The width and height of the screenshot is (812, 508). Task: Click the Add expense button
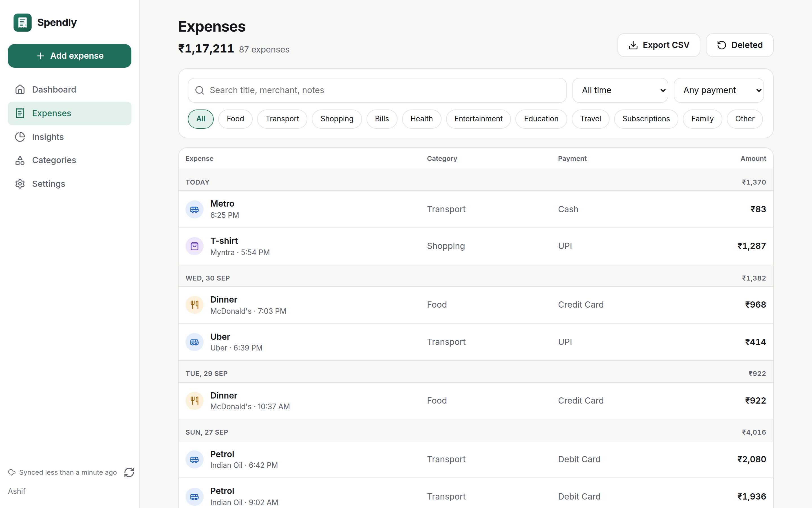69,56
